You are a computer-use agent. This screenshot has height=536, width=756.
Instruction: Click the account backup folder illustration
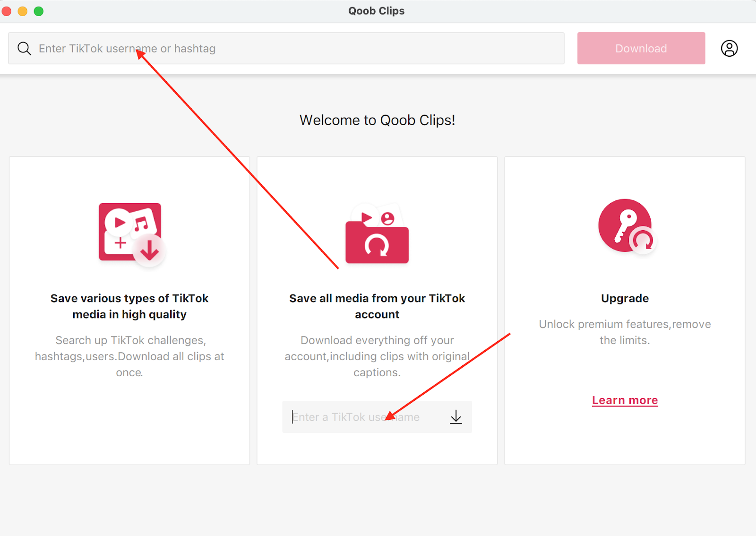click(x=377, y=233)
